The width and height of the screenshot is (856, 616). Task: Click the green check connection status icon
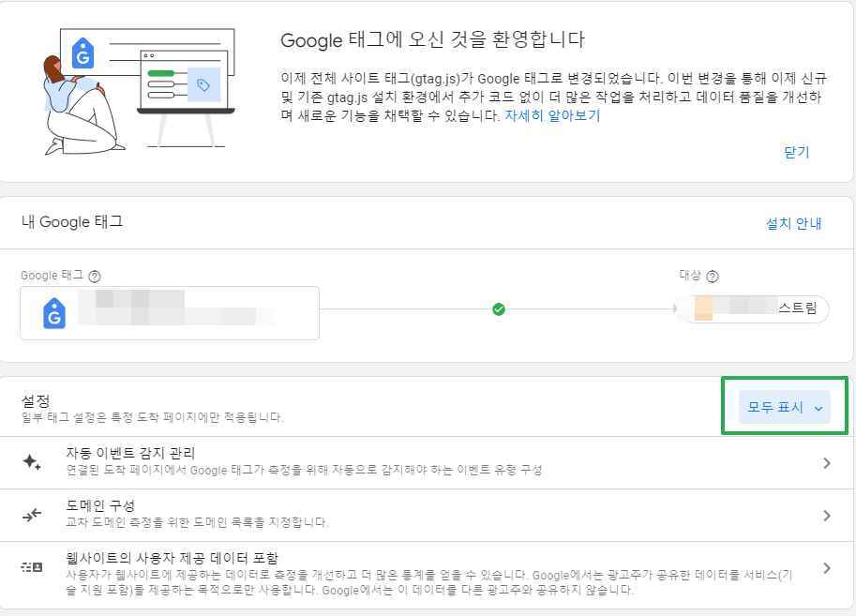click(499, 309)
